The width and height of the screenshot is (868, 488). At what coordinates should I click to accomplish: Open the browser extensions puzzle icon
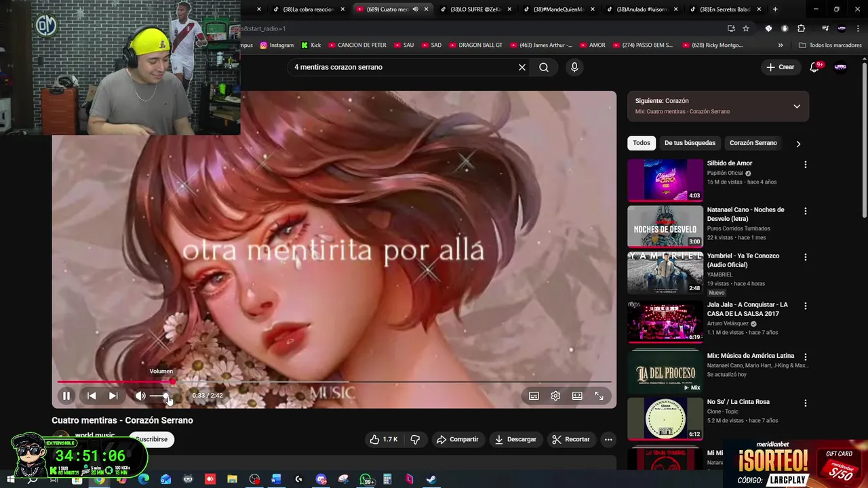tap(802, 28)
